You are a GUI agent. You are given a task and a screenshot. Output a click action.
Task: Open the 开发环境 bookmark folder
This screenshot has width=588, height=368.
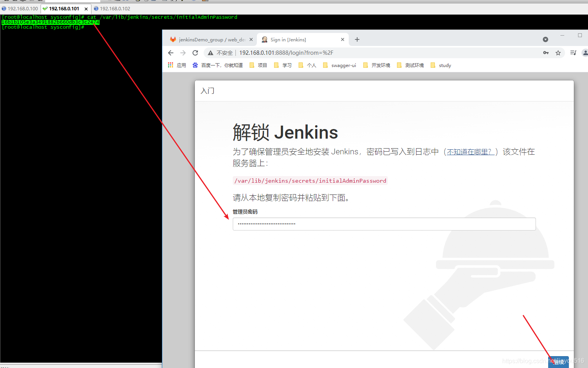[x=377, y=65]
